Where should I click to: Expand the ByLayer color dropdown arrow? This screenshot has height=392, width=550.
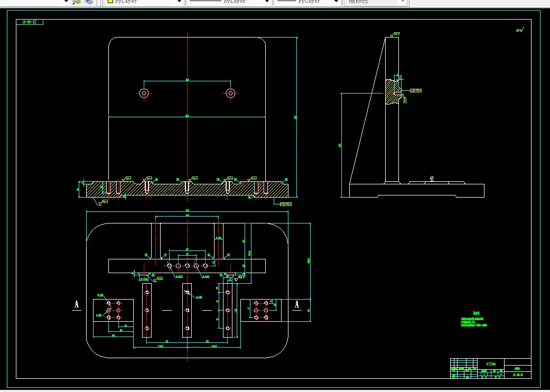[x=179, y=2]
